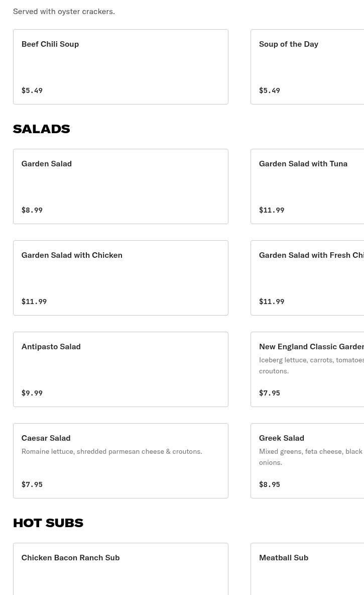Click the $5.49 Beef Chili Soup price

[32, 90]
